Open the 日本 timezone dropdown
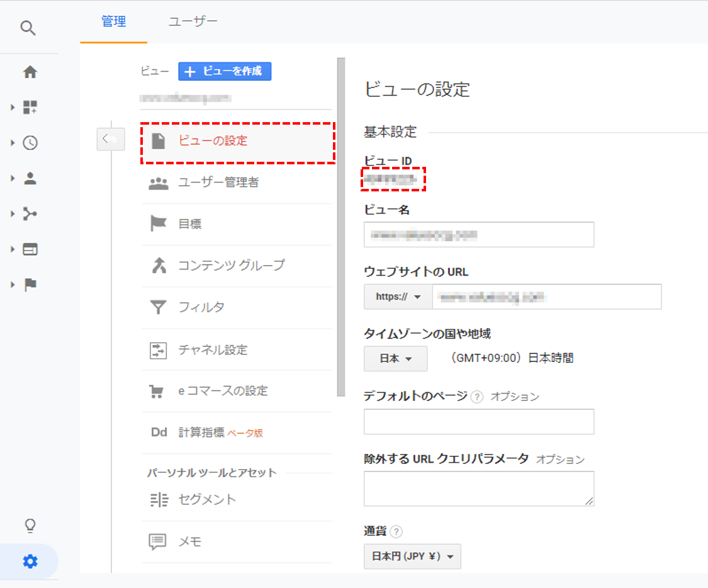Viewport: 708px width, 588px height. coord(395,358)
